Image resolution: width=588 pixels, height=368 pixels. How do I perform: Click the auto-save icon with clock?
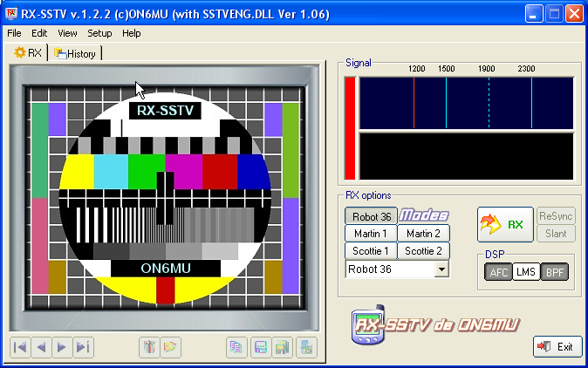tap(307, 347)
